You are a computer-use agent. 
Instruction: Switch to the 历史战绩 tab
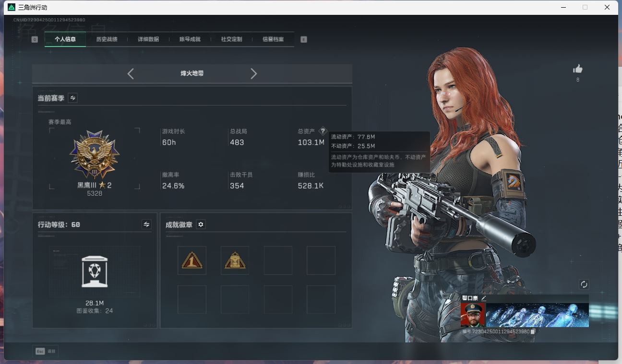(x=107, y=39)
